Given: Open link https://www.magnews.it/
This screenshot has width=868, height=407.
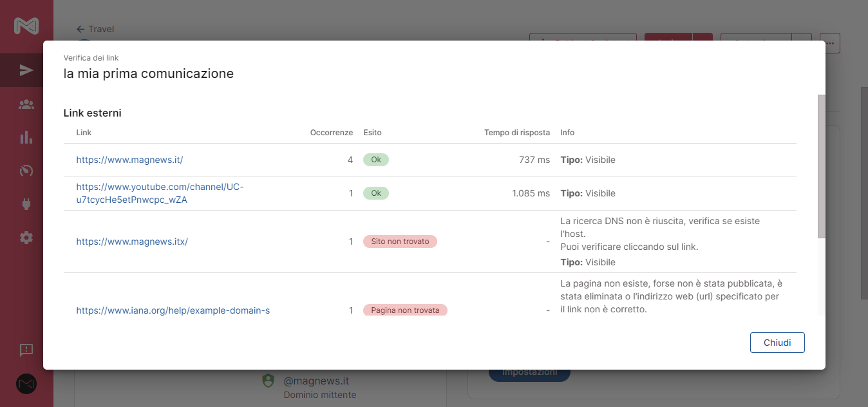Looking at the screenshot, I should pos(129,160).
